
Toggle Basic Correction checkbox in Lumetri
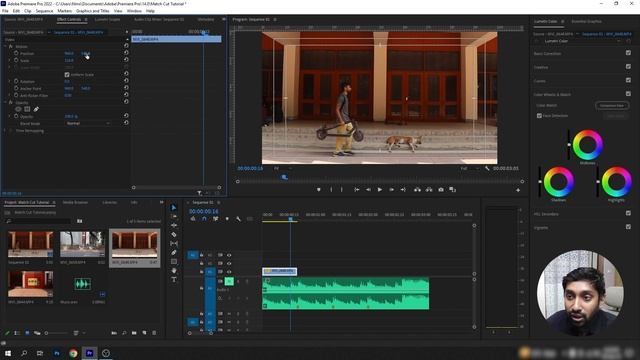click(x=628, y=53)
